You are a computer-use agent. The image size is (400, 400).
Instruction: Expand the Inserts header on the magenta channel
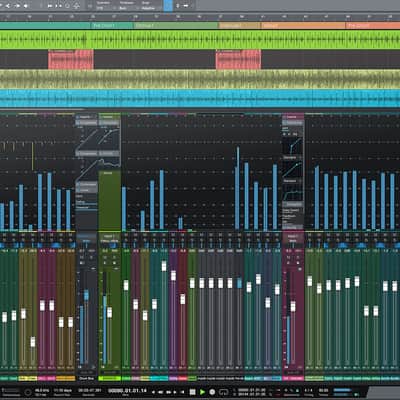pyautogui.click(x=293, y=117)
